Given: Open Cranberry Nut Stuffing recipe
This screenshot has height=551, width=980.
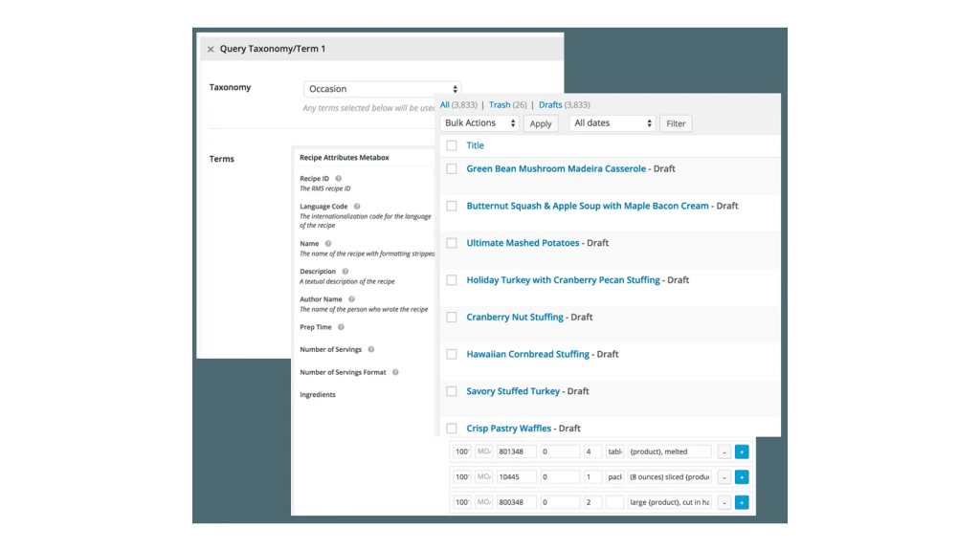Looking at the screenshot, I should coord(514,317).
